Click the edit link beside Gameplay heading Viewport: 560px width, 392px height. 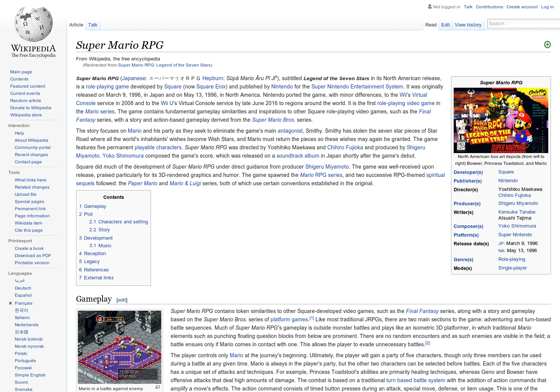pos(122,300)
